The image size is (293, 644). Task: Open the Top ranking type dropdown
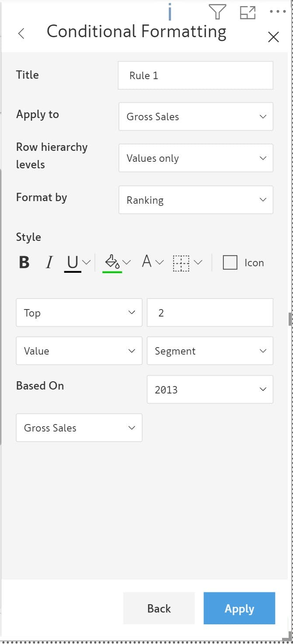79,313
